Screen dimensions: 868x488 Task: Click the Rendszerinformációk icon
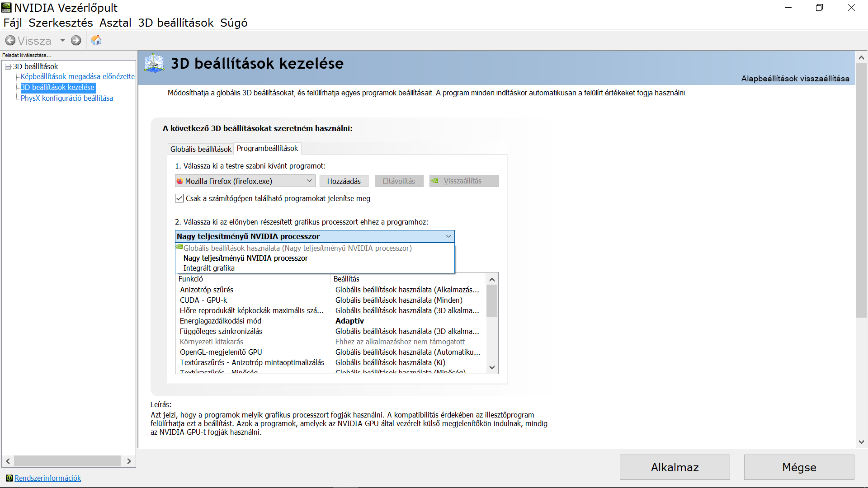point(9,478)
